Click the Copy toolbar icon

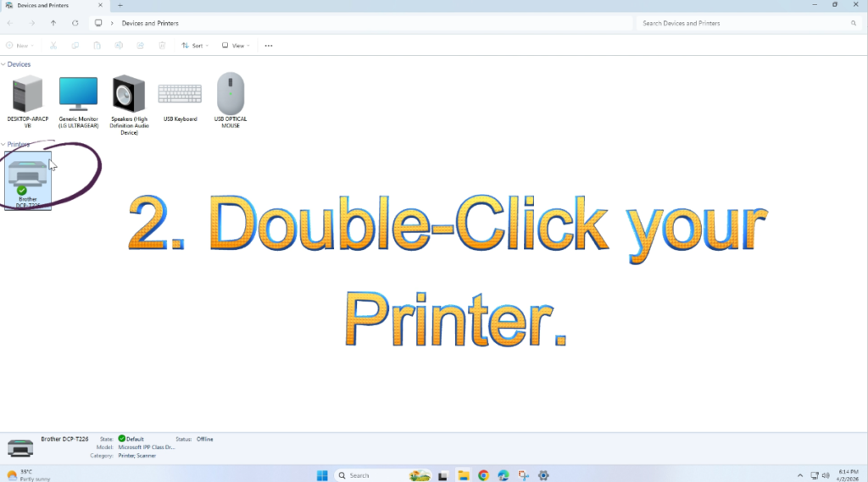75,46
